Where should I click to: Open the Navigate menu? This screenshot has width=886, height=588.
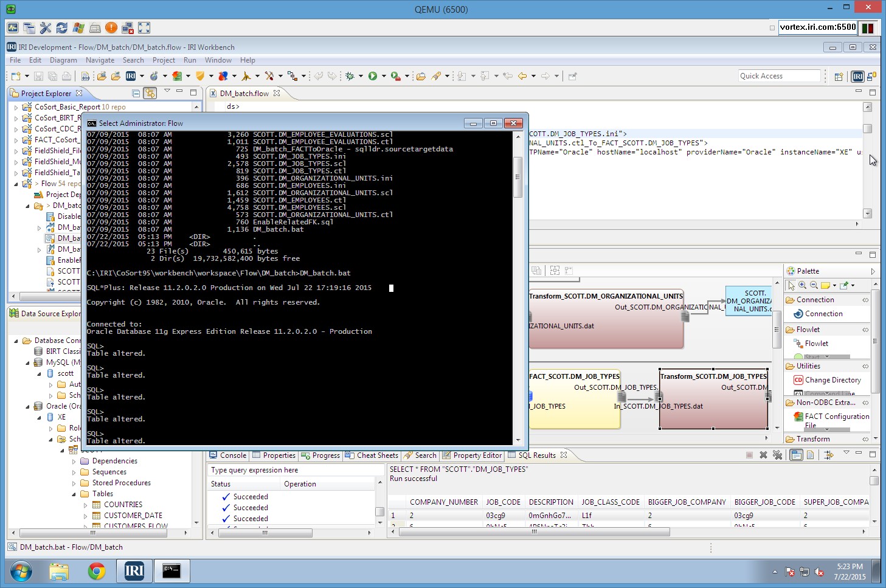click(100, 60)
